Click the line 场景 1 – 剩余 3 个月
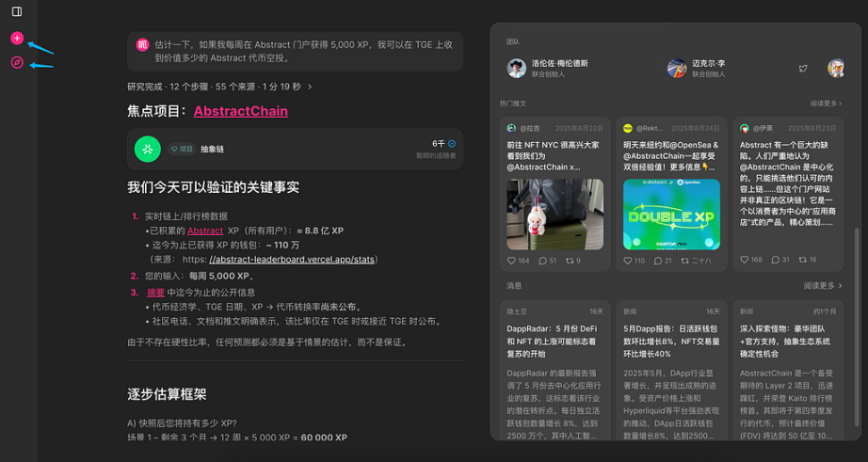This screenshot has height=462, width=868. pyautogui.click(x=237, y=438)
